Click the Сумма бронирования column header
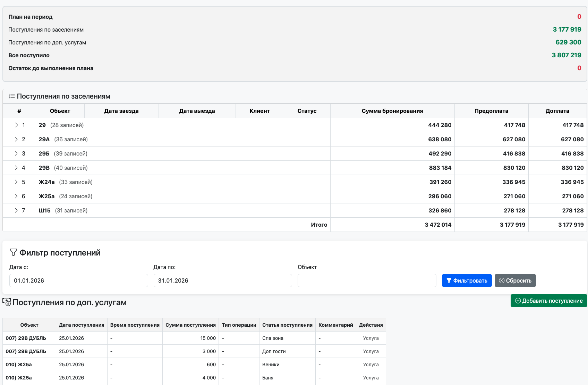 tap(392, 111)
